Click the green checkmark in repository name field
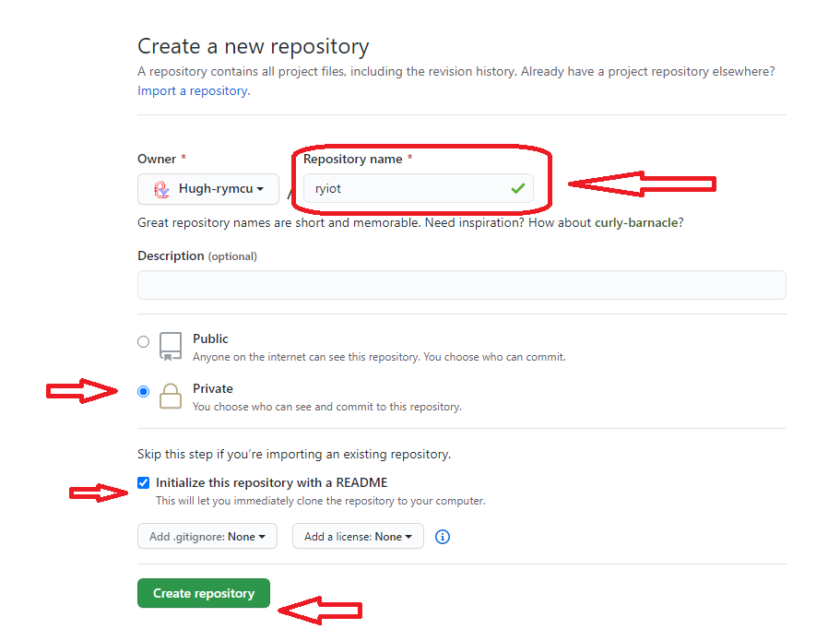840x641 pixels. tap(517, 188)
